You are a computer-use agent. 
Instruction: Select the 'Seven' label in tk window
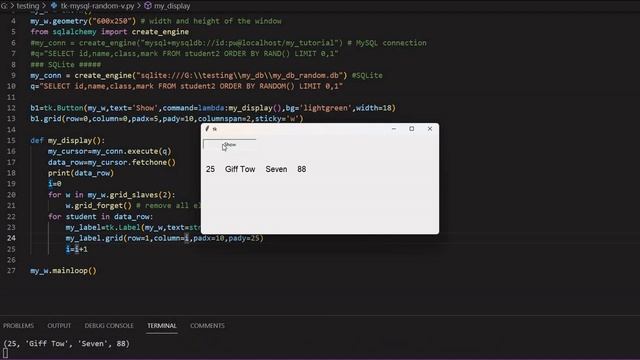click(x=276, y=169)
